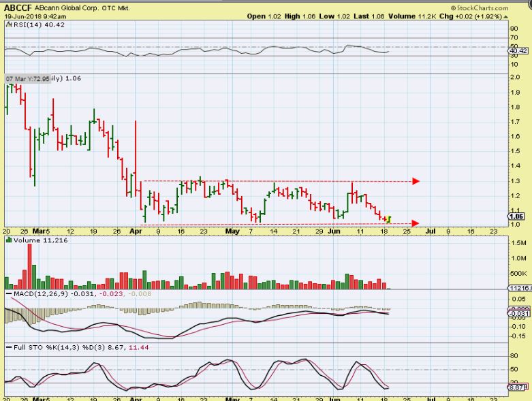This screenshot has height=401, width=532.
Task: Click the 1.06 price tag on axis
Action: (517, 216)
